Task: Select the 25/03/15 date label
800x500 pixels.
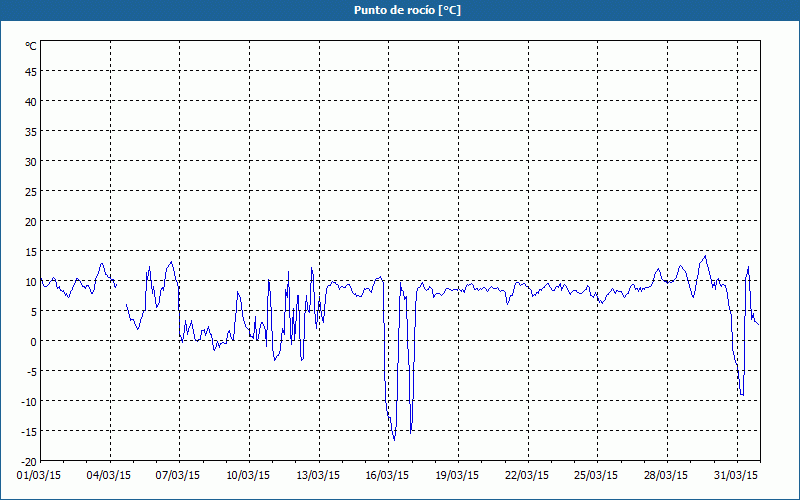Action: pos(596,476)
